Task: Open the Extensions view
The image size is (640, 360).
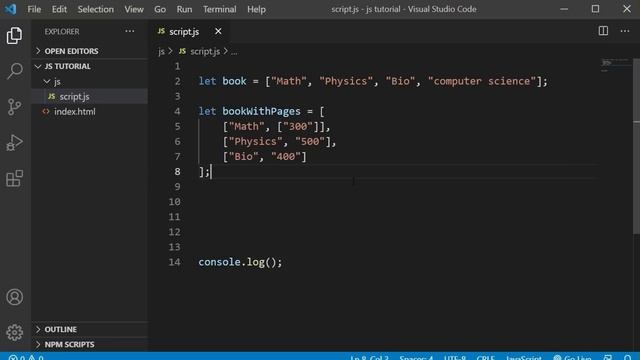Action: (x=14, y=178)
